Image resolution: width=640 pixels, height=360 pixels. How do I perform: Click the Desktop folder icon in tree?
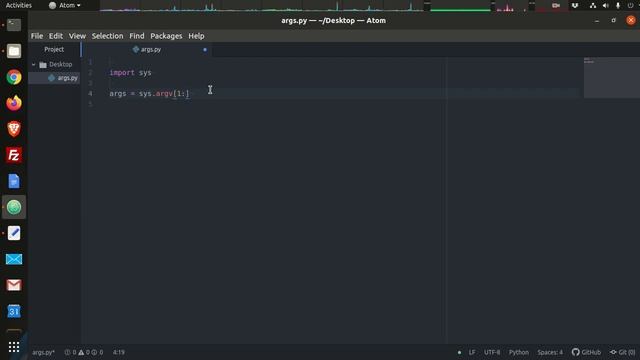43,64
